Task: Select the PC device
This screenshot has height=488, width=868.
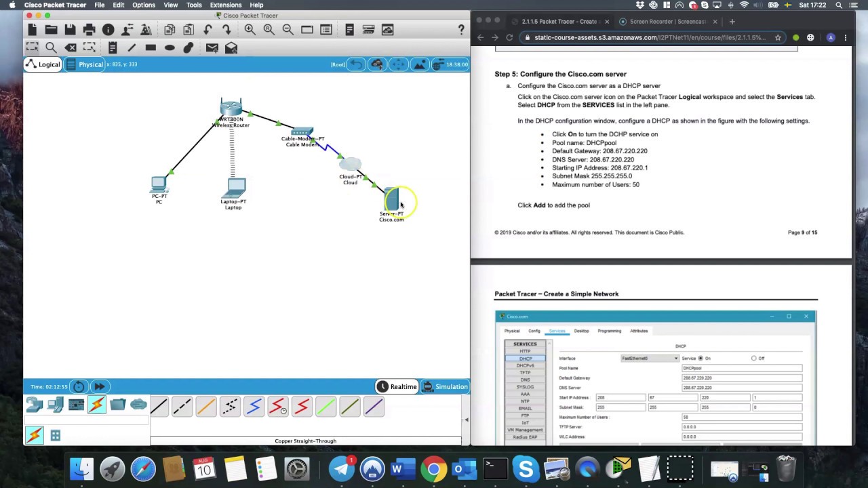Action: click(159, 184)
